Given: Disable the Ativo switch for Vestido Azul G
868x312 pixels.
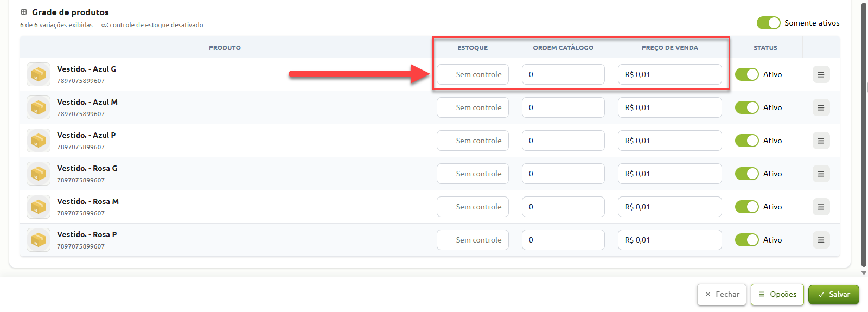Looking at the screenshot, I should pos(747,74).
